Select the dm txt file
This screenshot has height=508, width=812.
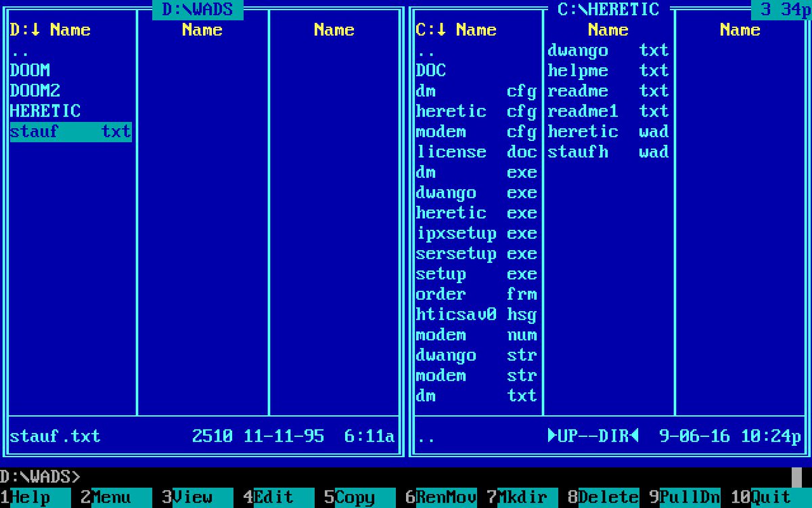point(476,396)
